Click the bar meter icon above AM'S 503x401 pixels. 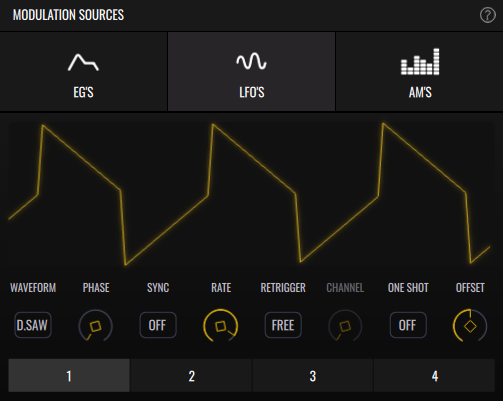click(x=420, y=62)
